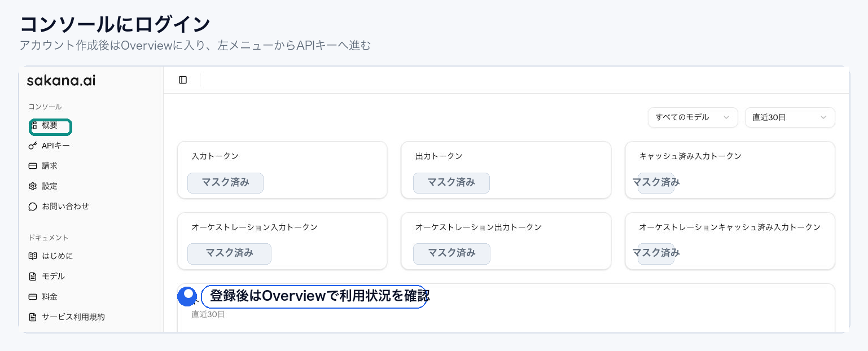Image resolution: width=868 pixels, height=351 pixels.
Task: Click the 入力トークン card label
Action: click(x=215, y=156)
